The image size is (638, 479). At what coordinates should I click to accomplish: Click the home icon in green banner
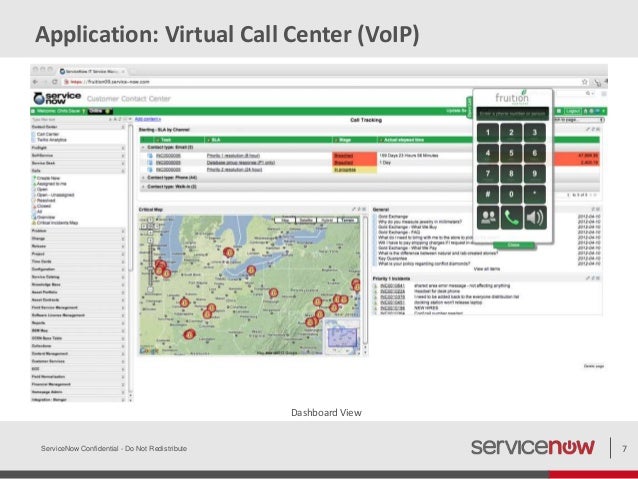(x=586, y=111)
